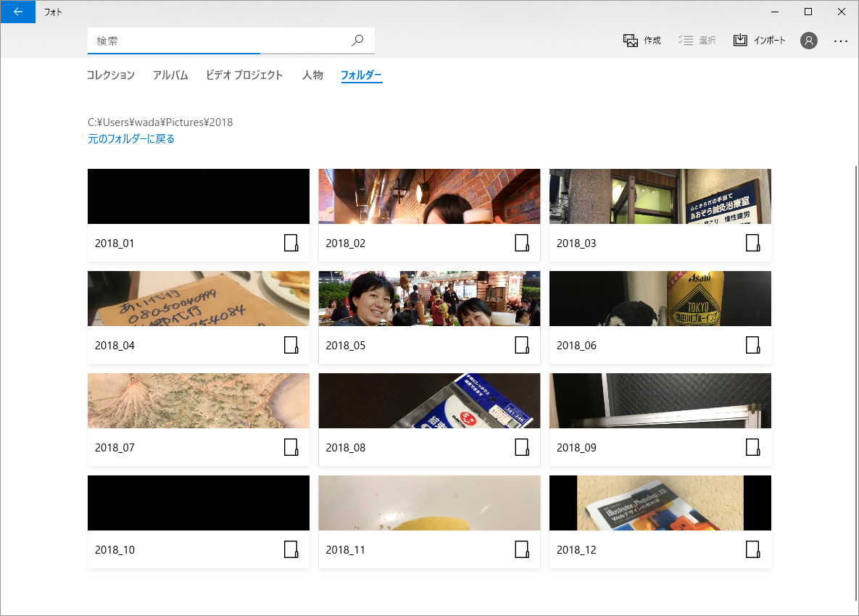Image resolution: width=859 pixels, height=616 pixels.
Task: Click the インポート (Import) button
Action: 759,41
